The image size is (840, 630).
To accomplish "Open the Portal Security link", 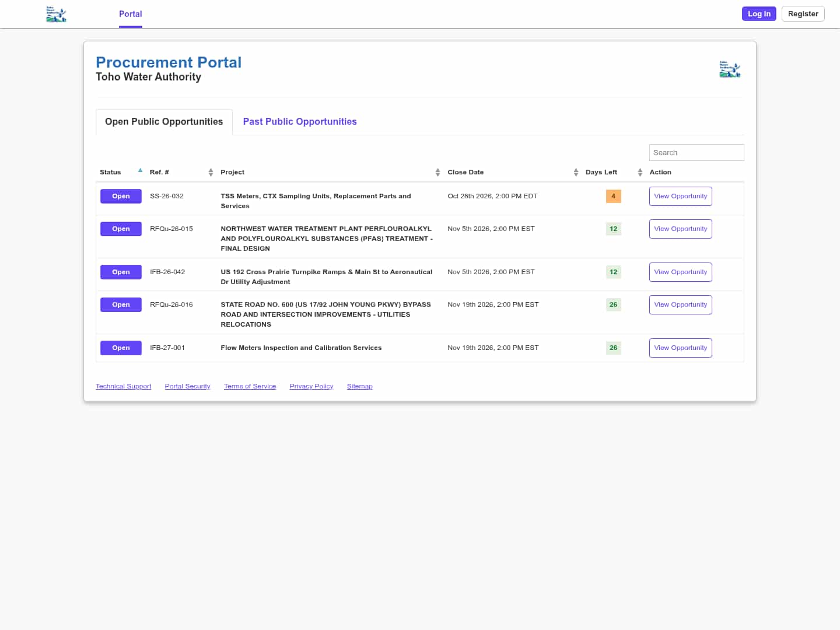I will tap(188, 386).
